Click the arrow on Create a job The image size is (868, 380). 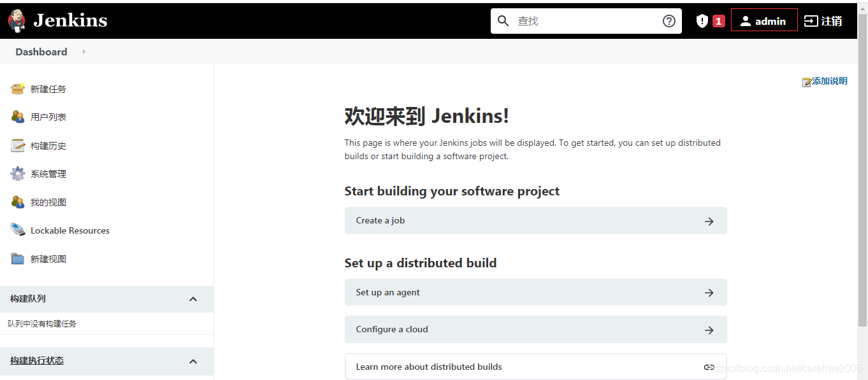pyautogui.click(x=709, y=222)
